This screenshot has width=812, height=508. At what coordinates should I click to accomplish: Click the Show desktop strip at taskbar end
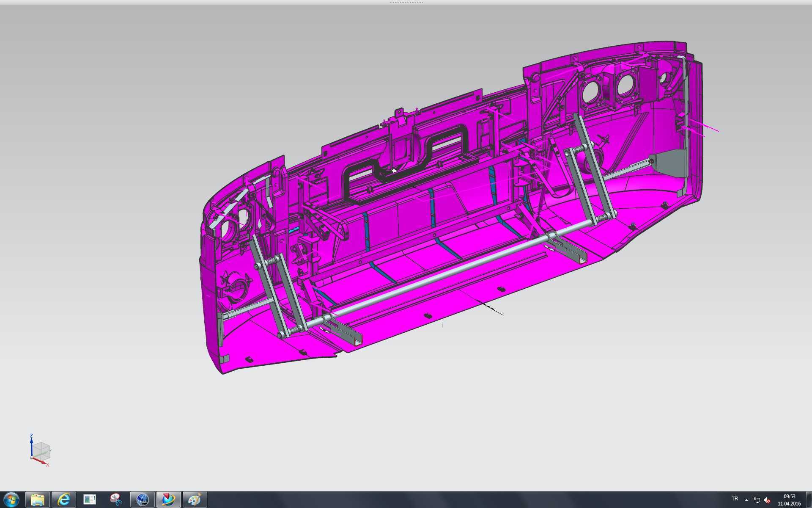[809, 500]
